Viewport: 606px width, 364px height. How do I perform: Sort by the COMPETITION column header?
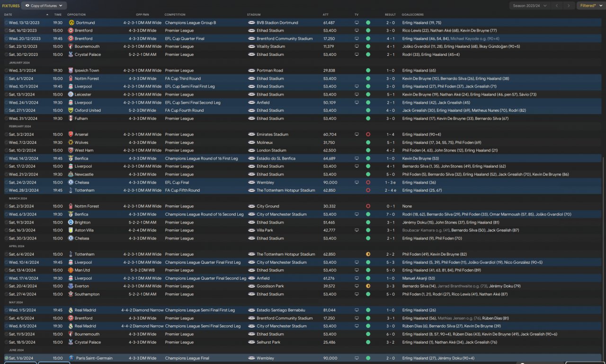point(175,15)
